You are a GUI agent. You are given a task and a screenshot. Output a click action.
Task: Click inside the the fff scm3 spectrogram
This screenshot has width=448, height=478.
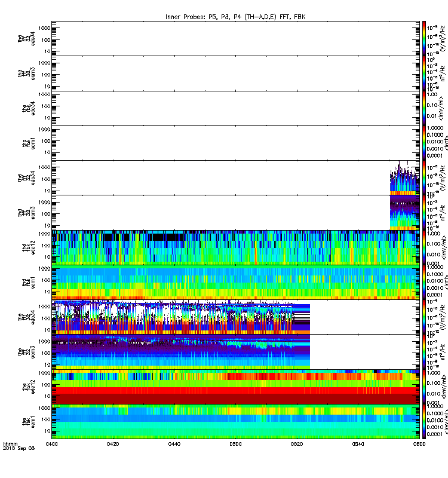coord(181,352)
